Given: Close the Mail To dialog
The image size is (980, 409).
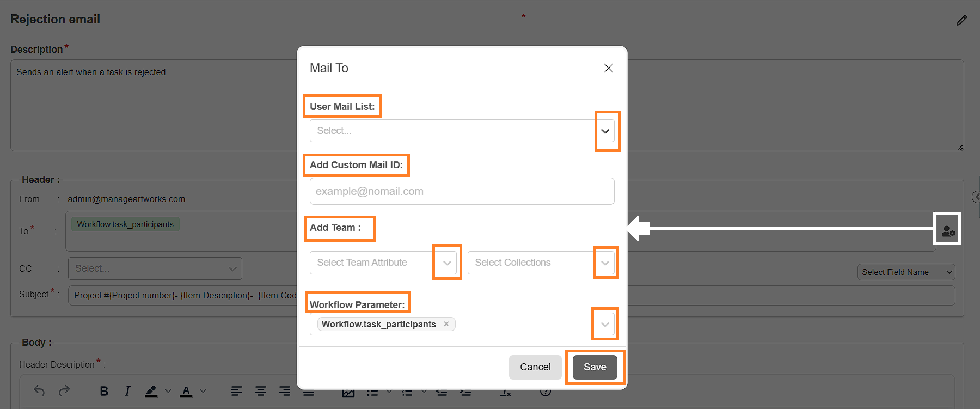Looking at the screenshot, I should coord(609,68).
